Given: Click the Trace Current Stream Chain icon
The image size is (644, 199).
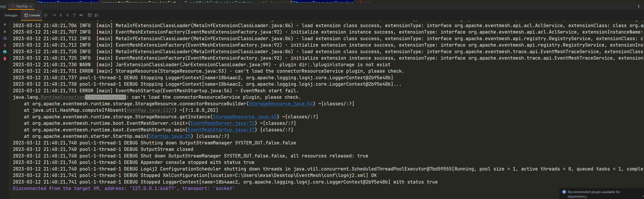Looking at the screenshot, I should click(97, 15).
